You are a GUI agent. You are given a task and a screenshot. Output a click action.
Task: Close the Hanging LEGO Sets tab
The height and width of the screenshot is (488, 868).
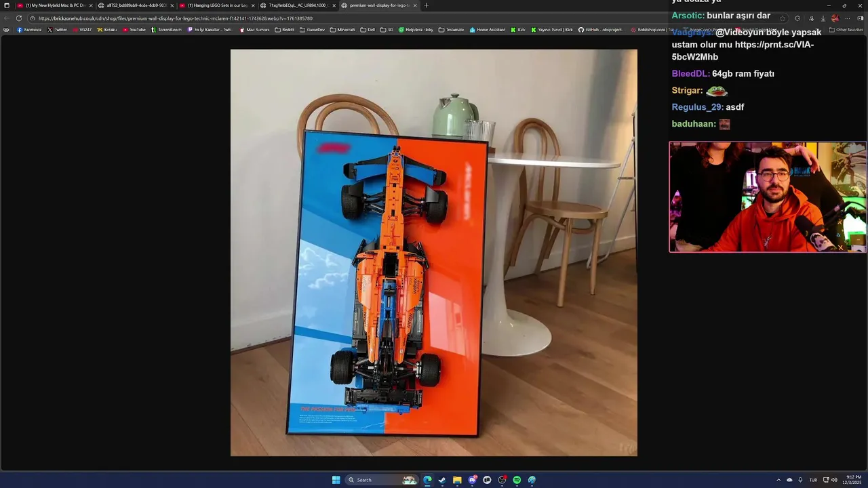pyautogui.click(x=253, y=5)
